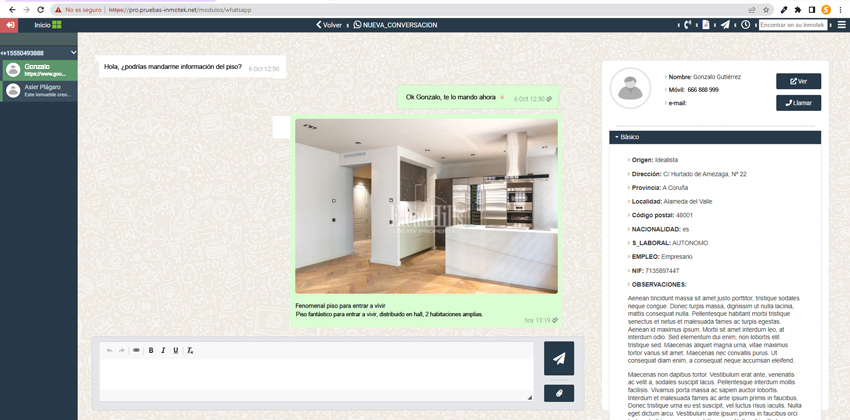850x420 pixels.
Task: Attach a file with the paperclip button
Action: click(x=559, y=393)
